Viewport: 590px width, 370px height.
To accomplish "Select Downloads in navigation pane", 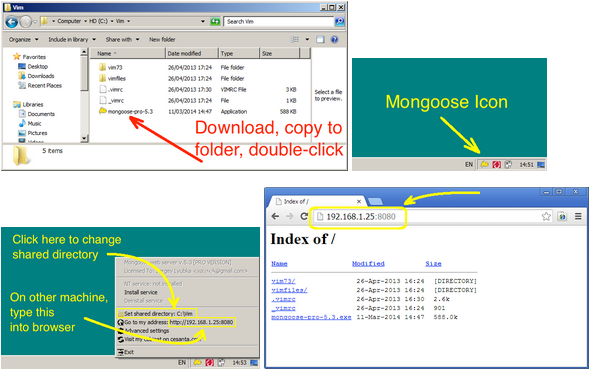I will (36, 76).
